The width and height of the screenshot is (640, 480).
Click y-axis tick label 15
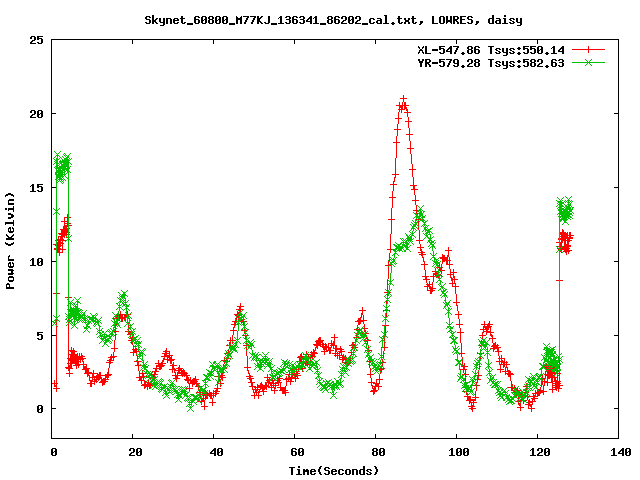tap(36, 188)
